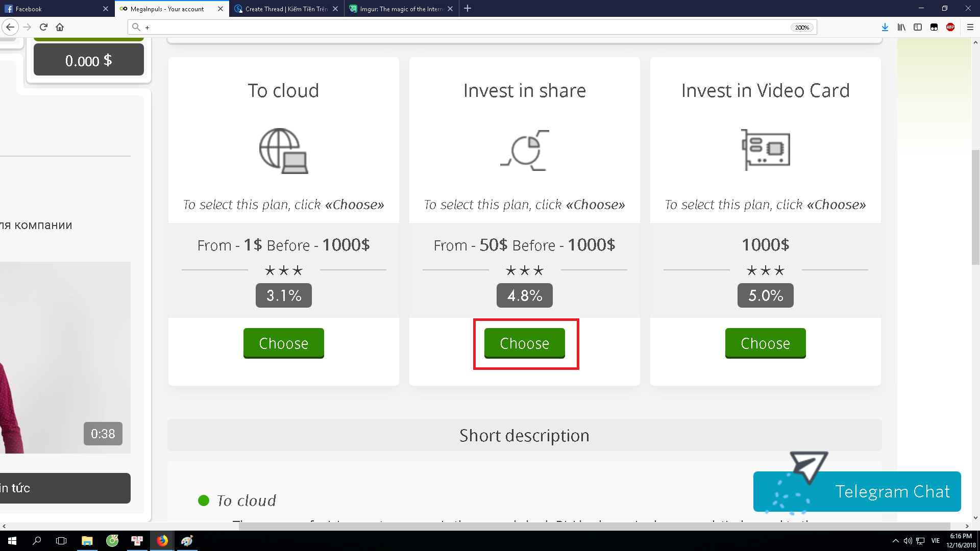Click the video card plan icon
This screenshot has height=551, width=980.
pyautogui.click(x=765, y=149)
